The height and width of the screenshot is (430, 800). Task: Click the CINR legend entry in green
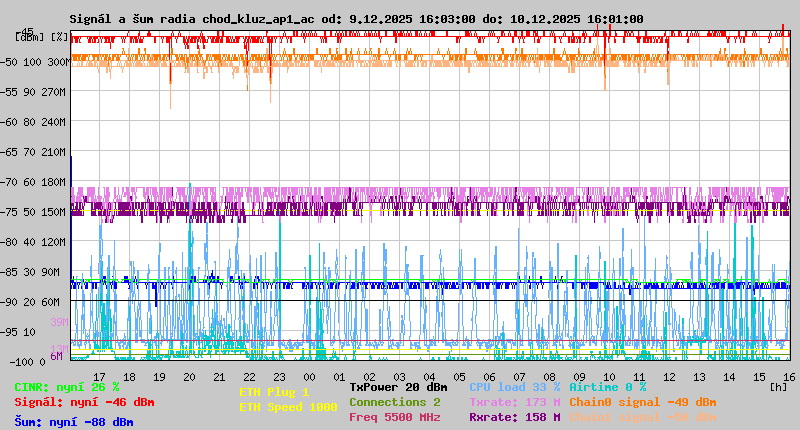pyautogui.click(x=67, y=387)
